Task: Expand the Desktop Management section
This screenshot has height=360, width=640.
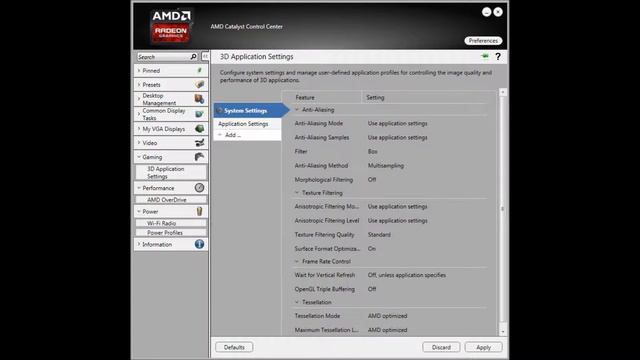Action: point(139,99)
